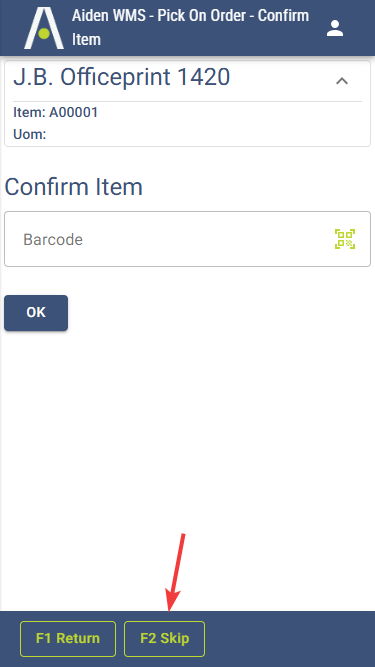The height and width of the screenshot is (667, 375).
Task: Choose F2 Skip in footer
Action: pos(165,638)
